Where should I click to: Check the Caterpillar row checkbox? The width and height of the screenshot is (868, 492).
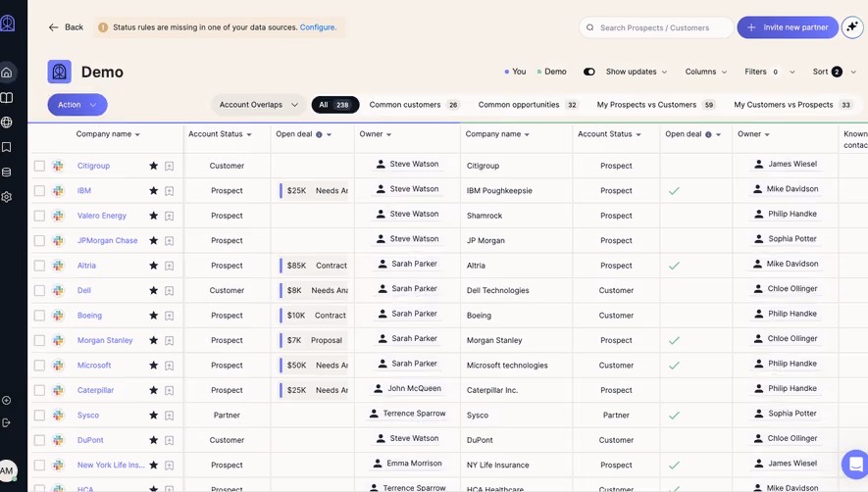[x=39, y=390]
